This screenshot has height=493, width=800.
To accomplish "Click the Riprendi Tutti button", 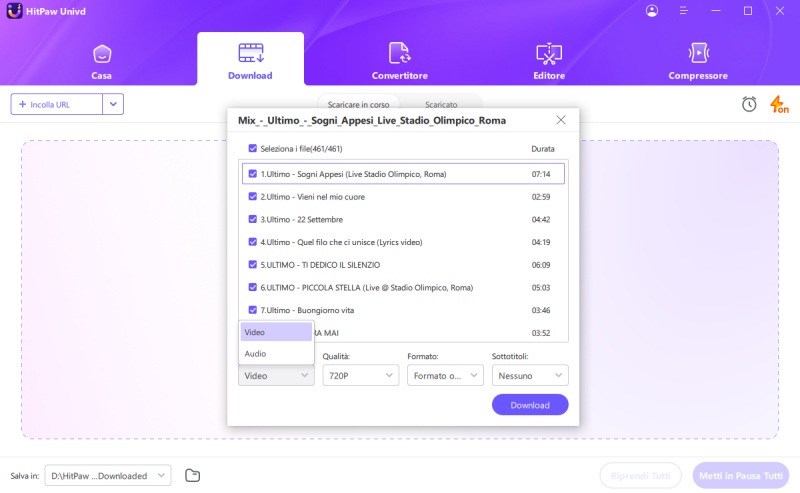I will [x=640, y=475].
